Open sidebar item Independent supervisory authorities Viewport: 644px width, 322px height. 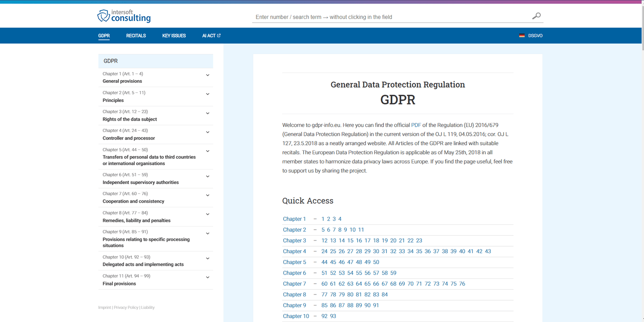pyautogui.click(x=141, y=183)
